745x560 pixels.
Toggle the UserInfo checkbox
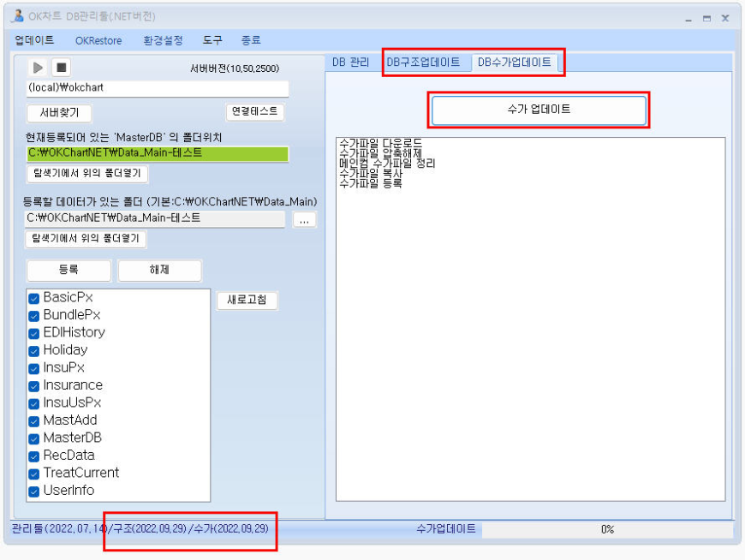pos(33,491)
